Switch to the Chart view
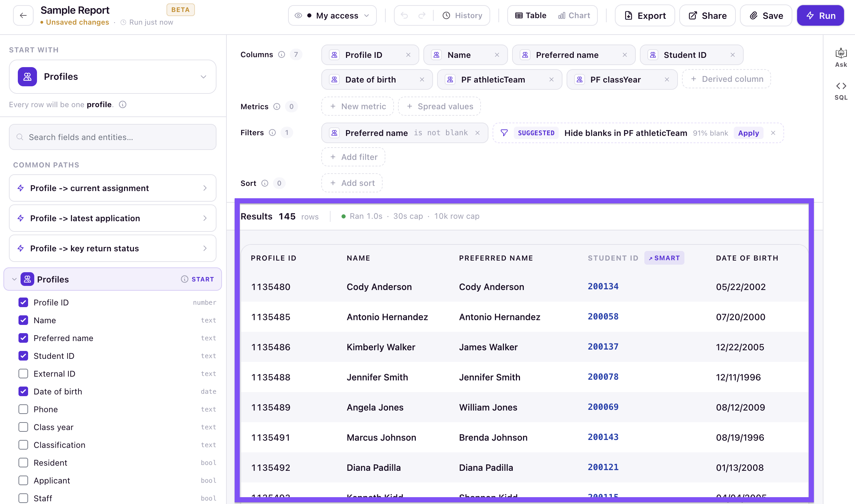 click(x=574, y=15)
